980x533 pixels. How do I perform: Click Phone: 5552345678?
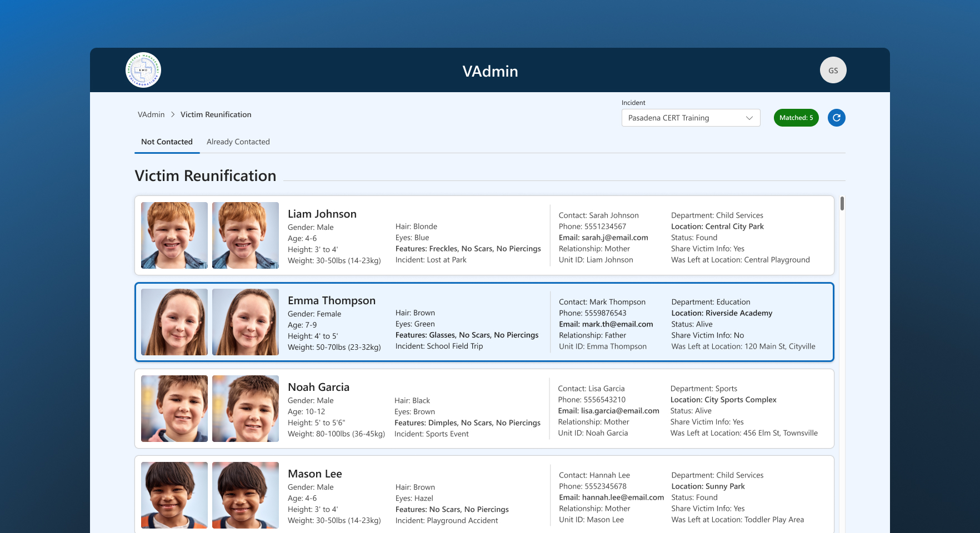tap(592, 486)
